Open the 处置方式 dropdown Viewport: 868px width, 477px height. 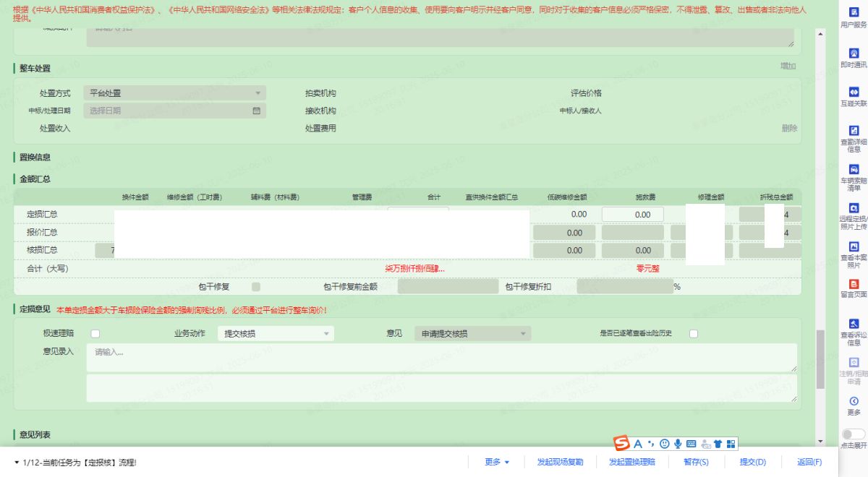click(174, 93)
